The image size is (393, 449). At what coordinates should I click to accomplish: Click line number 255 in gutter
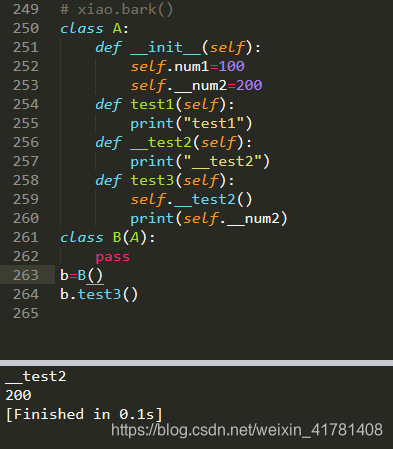[26, 123]
